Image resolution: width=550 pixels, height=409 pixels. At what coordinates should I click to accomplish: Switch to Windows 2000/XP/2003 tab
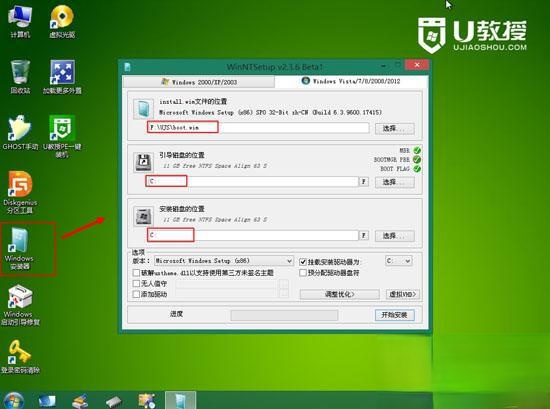pos(199,82)
